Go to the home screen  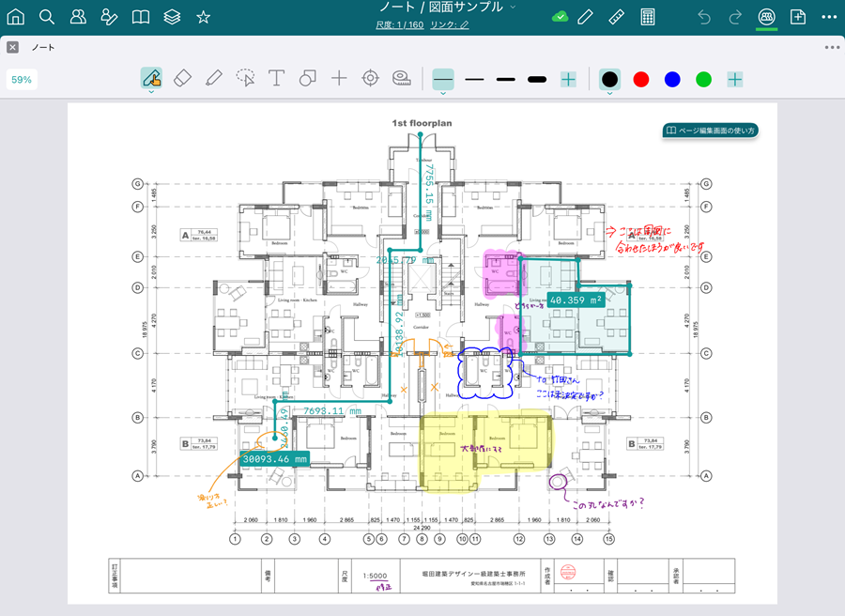16,17
